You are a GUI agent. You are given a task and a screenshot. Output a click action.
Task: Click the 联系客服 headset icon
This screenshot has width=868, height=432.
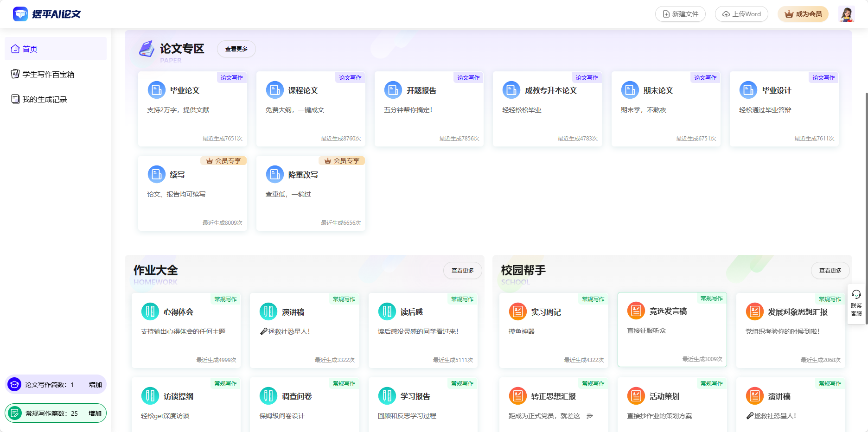click(856, 295)
